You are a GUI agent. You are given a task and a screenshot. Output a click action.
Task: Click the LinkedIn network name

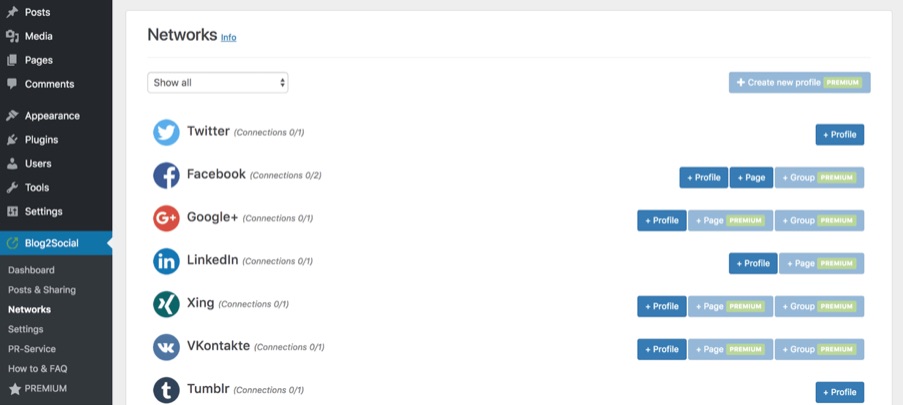tap(213, 260)
